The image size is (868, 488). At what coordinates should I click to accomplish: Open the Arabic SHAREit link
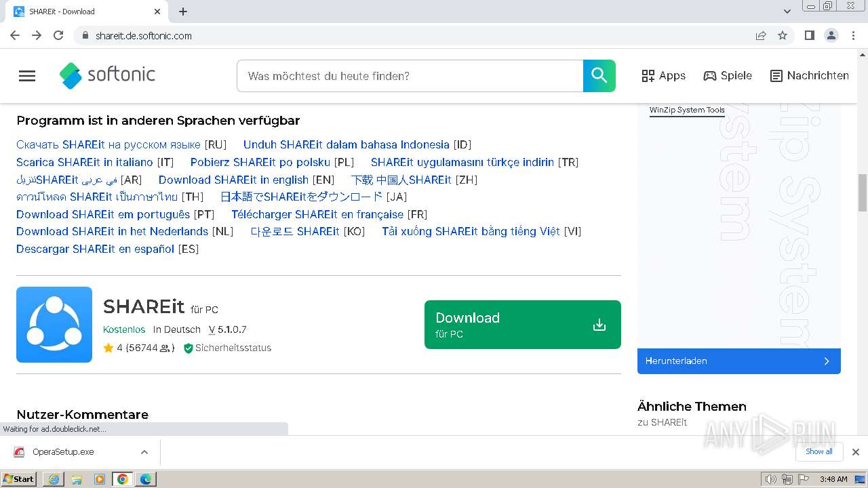pos(67,180)
